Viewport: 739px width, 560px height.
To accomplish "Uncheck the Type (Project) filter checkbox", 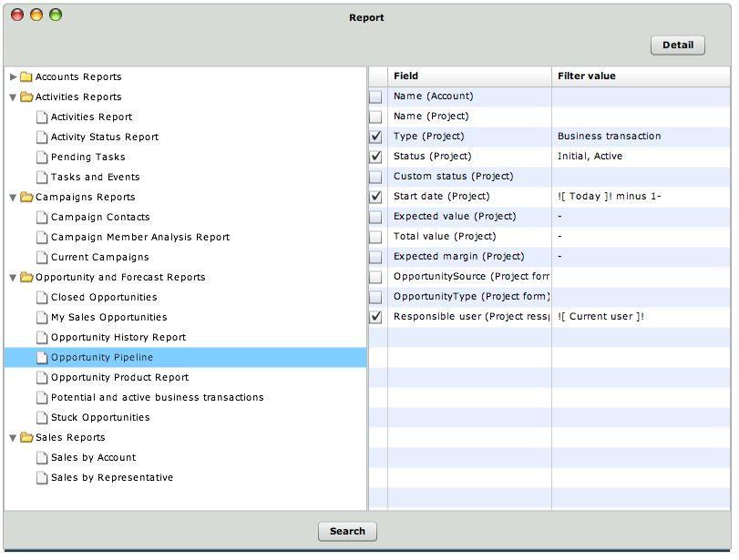I will (x=375, y=137).
